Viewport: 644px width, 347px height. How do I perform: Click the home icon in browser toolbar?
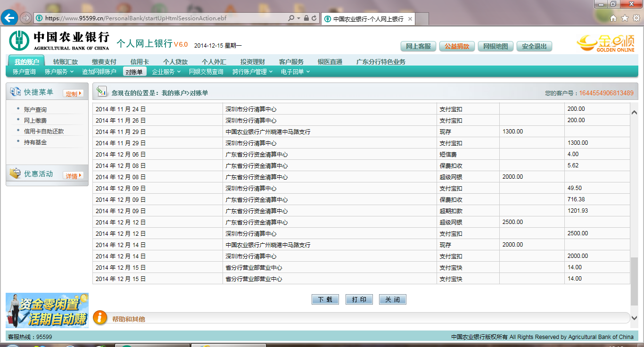(x=613, y=18)
